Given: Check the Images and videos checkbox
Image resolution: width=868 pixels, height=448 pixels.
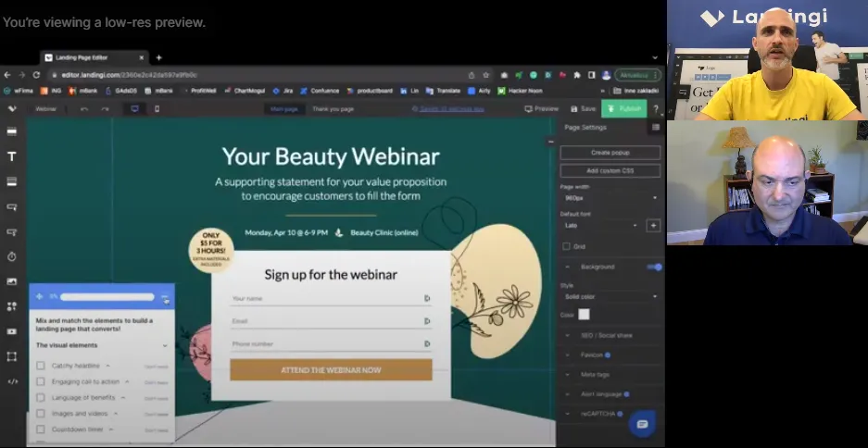Looking at the screenshot, I should [x=41, y=413].
